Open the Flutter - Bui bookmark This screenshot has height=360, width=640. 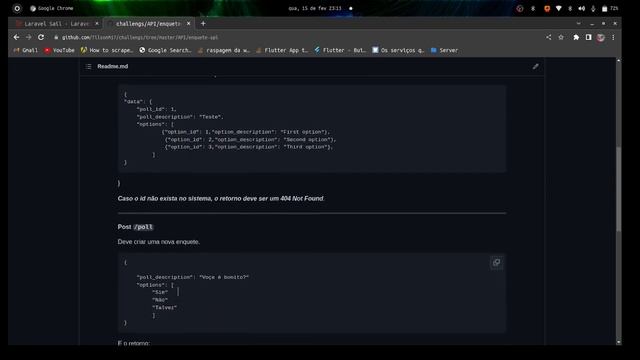coord(340,50)
